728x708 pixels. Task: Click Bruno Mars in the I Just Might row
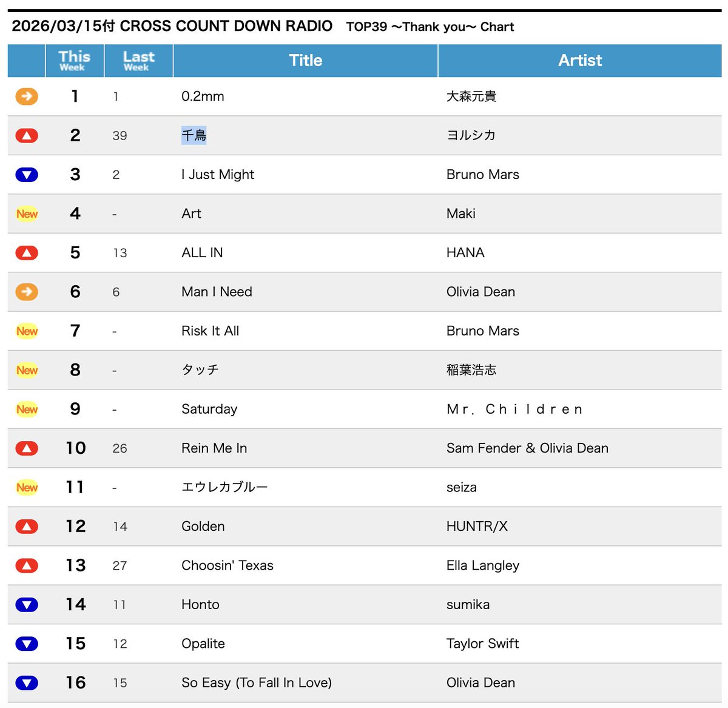click(483, 175)
